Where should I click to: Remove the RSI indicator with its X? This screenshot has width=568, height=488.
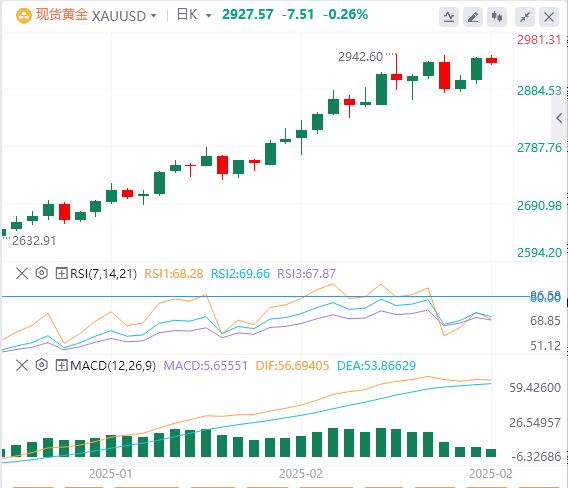tap(22, 273)
